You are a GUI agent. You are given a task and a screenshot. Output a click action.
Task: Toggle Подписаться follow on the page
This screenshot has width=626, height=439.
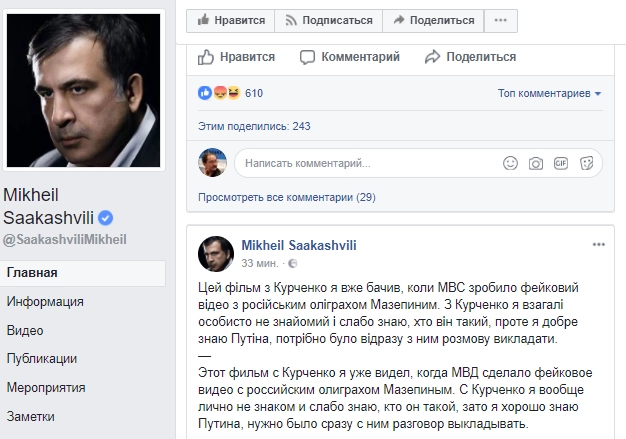pyautogui.click(x=329, y=19)
